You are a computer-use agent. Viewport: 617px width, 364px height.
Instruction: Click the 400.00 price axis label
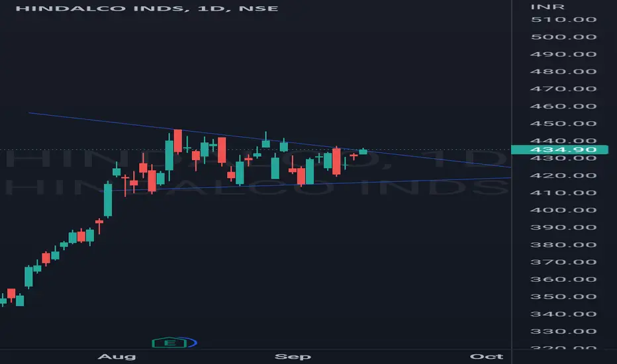click(x=563, y=210)
